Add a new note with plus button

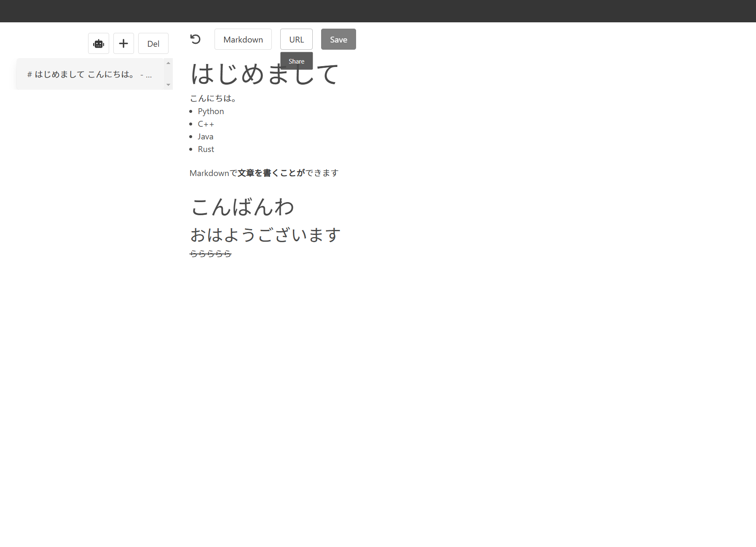click(123, 43)
